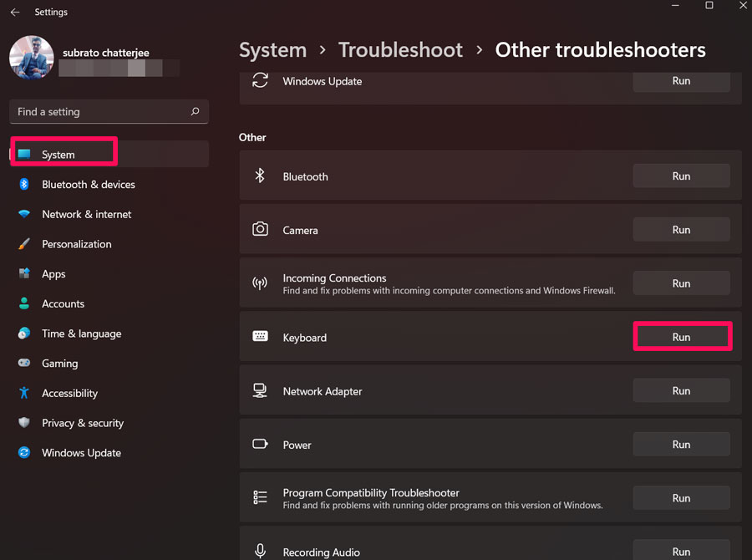752x560 pixels.
Task: Click the back arrow icon
Action: (15, 12)
